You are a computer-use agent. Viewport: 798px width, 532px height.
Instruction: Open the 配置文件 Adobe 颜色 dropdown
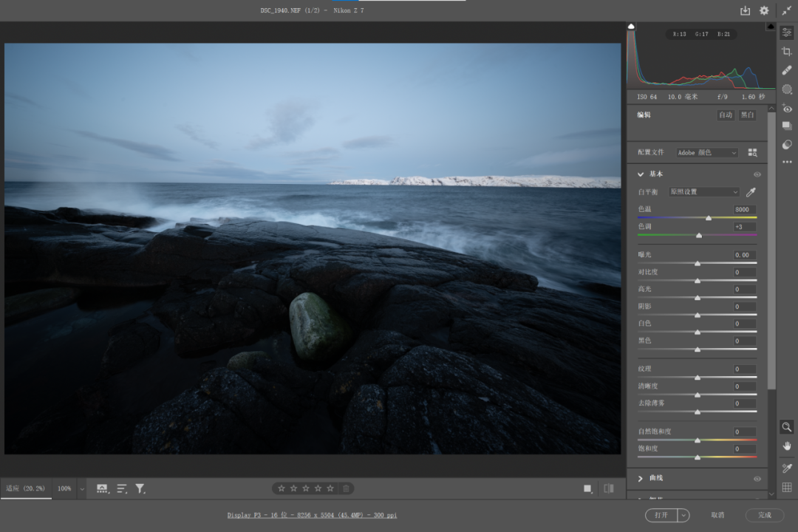[707, 152]
